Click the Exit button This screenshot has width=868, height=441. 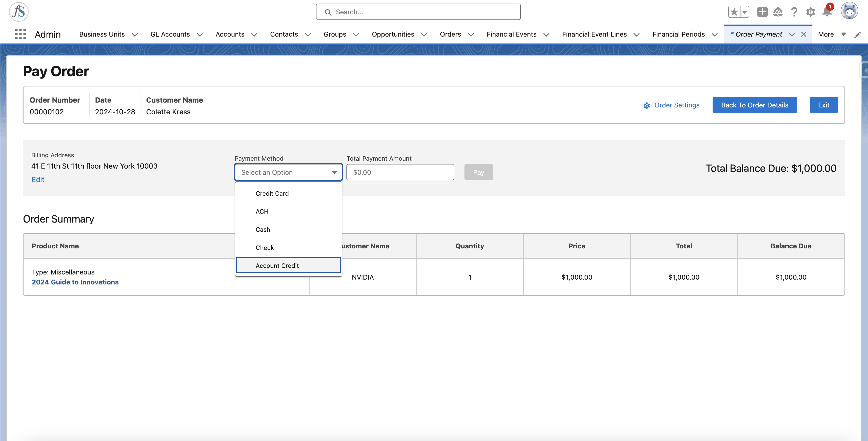(823, 105)
